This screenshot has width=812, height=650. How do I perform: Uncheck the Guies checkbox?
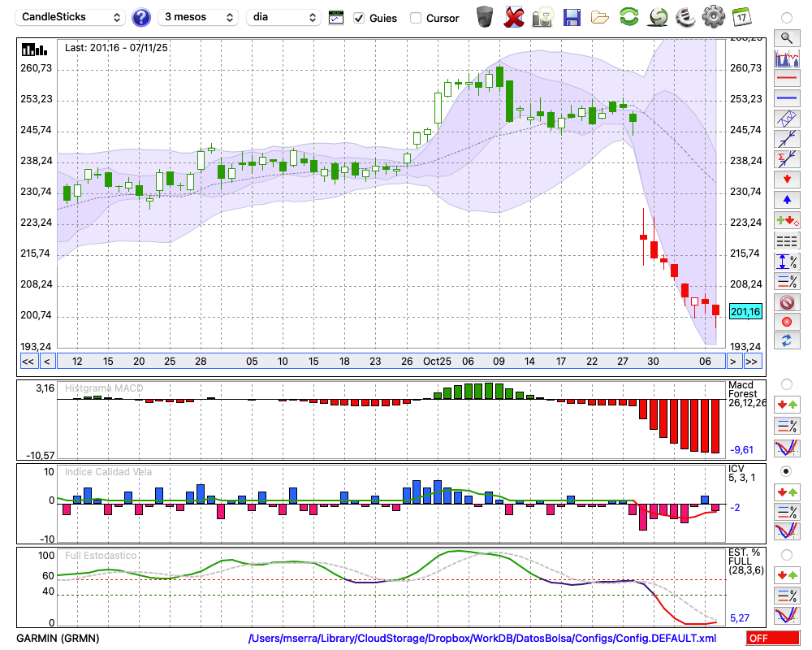coord(360,18)
